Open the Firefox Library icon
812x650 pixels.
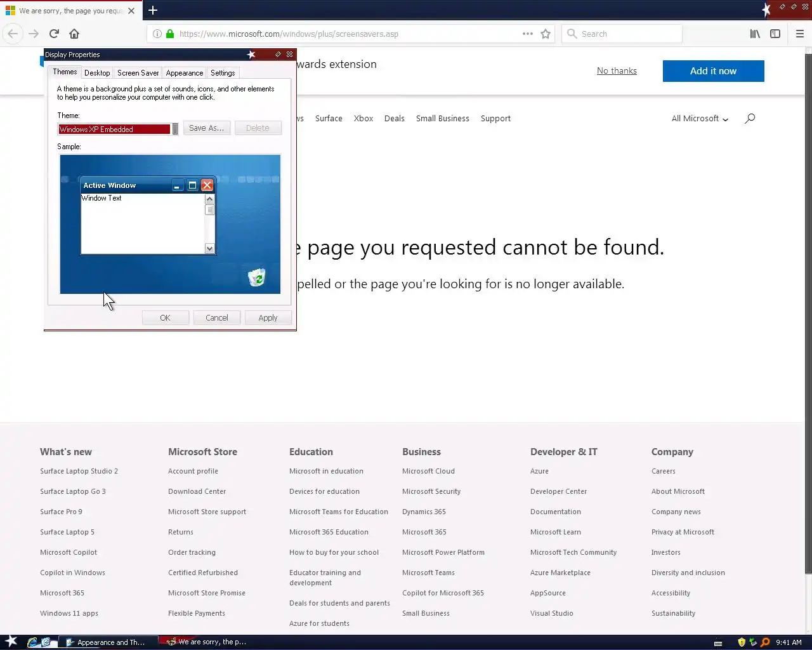tap(755, 34)
